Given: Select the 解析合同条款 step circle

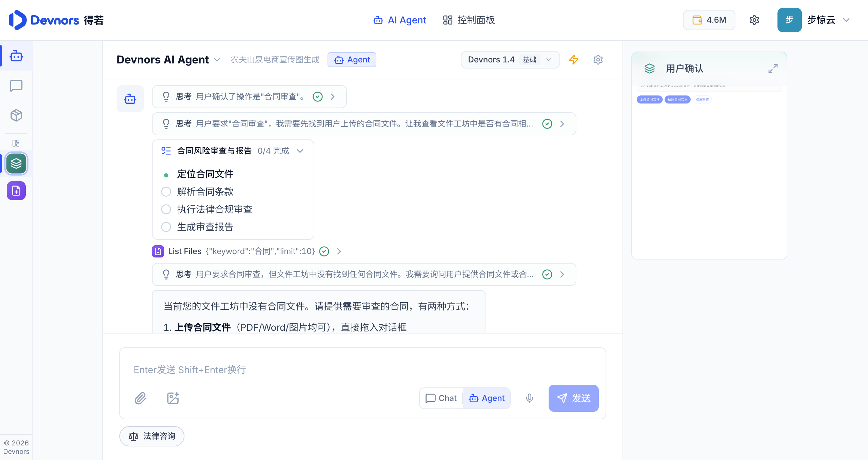Looking at the screenshot, I should [166, 192].
